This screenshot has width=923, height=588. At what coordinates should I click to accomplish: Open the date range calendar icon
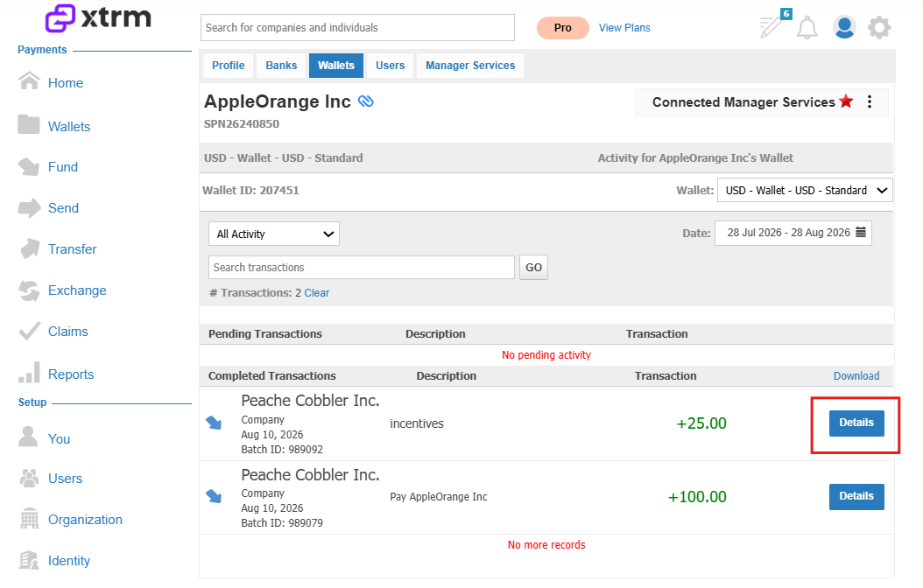(x=861, y=232)
